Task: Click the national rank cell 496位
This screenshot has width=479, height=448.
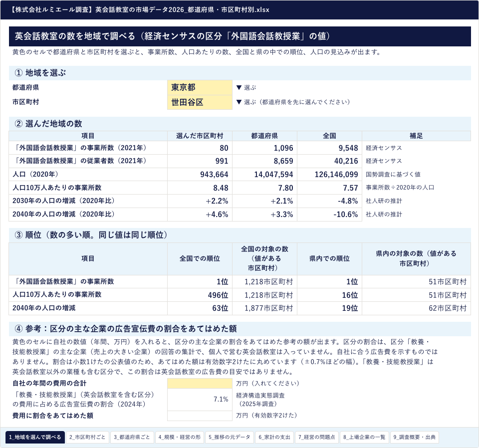Action: click(200, 295)
